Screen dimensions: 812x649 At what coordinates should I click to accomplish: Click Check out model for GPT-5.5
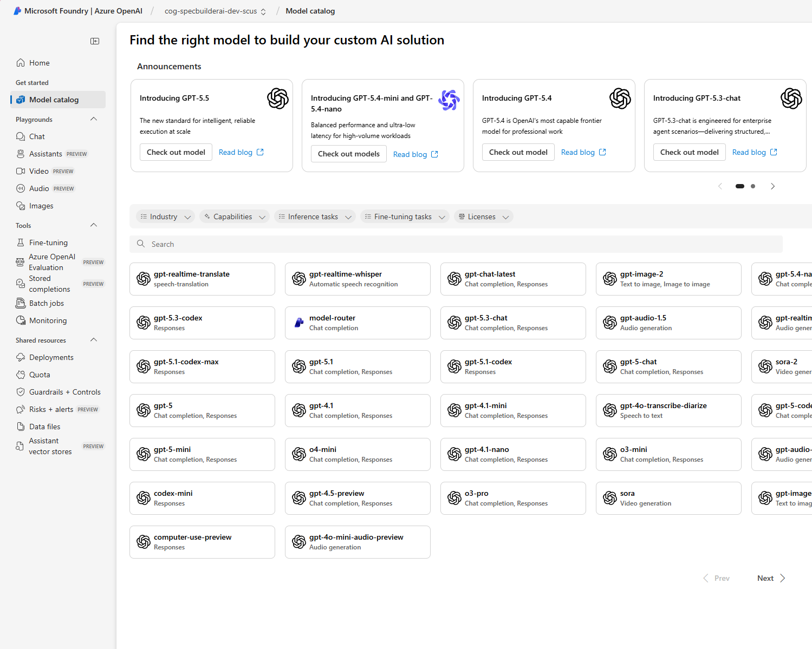176,152
